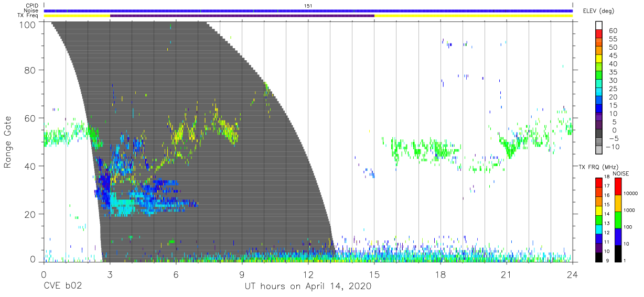Click the x-axis tick label 18
This screenshot has height=297, width=644.
point(441,274)
